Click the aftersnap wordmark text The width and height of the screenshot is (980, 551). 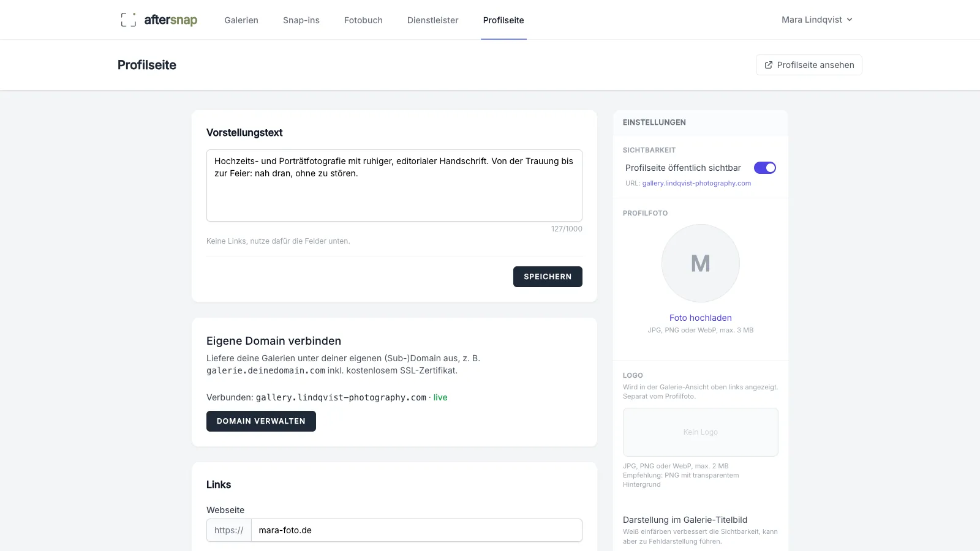coord(171,20)
